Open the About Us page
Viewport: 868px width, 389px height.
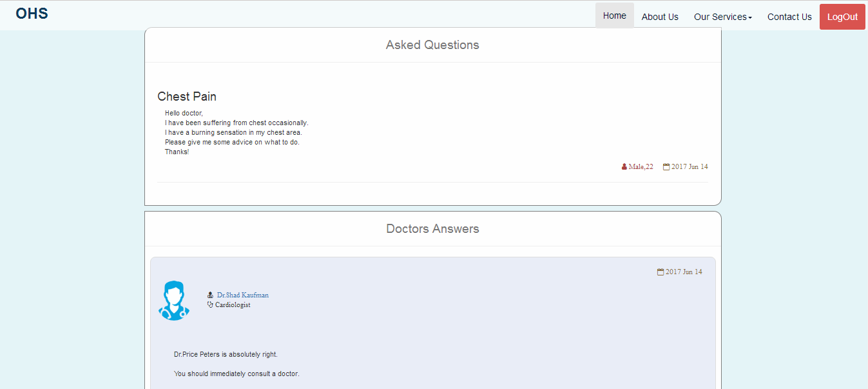tap(660, 17)
